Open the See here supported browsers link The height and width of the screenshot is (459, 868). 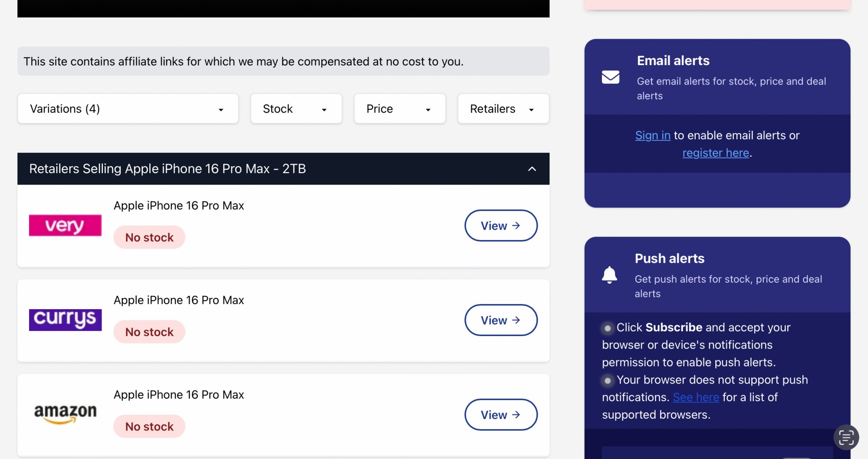click(696, 397)
